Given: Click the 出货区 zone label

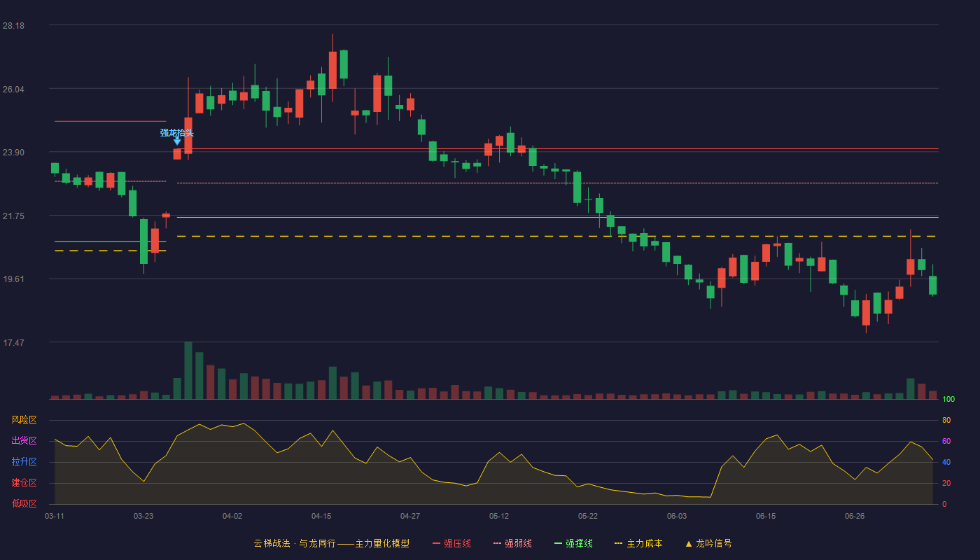Looking at the screenshot, I should coord(24,441).
